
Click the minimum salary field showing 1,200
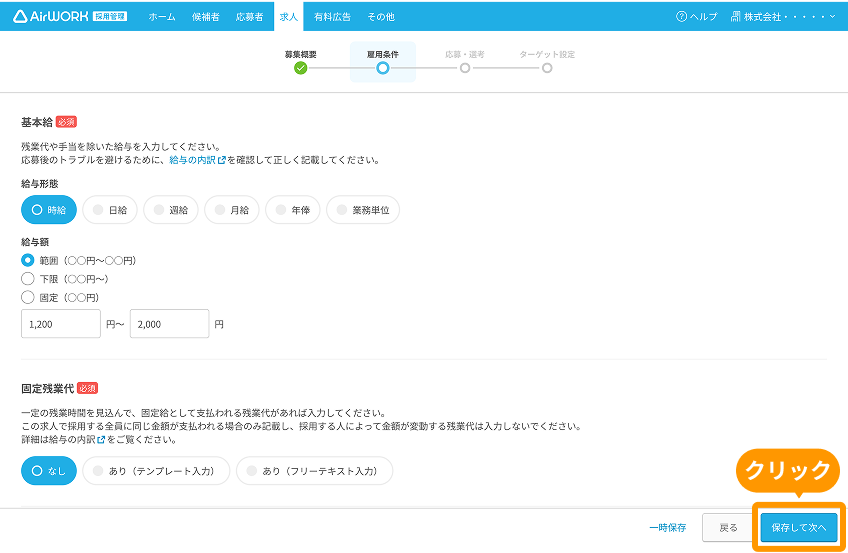[61, 324]
